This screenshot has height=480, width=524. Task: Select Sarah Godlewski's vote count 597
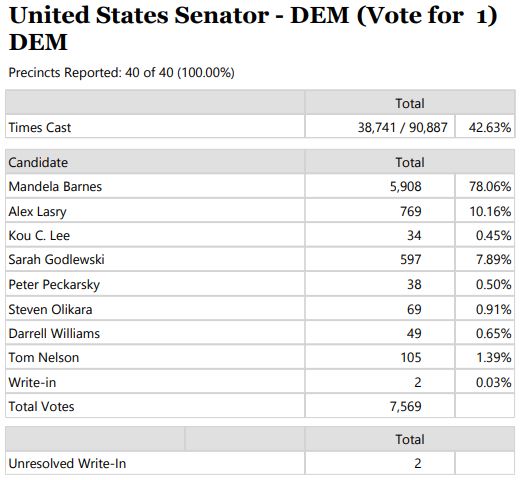point(411,260)
